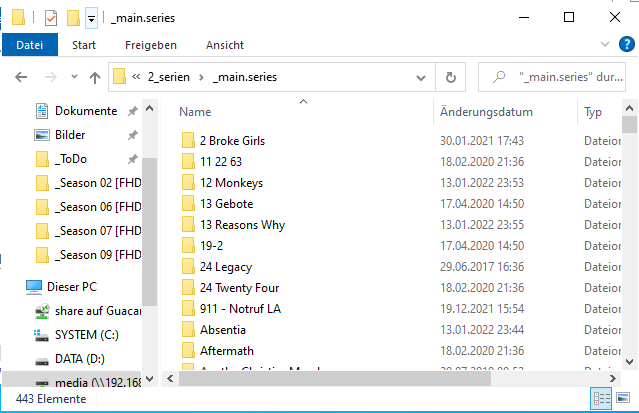Open _Season 07 [FHD folder in sidebar

click(x=98, y=231)
